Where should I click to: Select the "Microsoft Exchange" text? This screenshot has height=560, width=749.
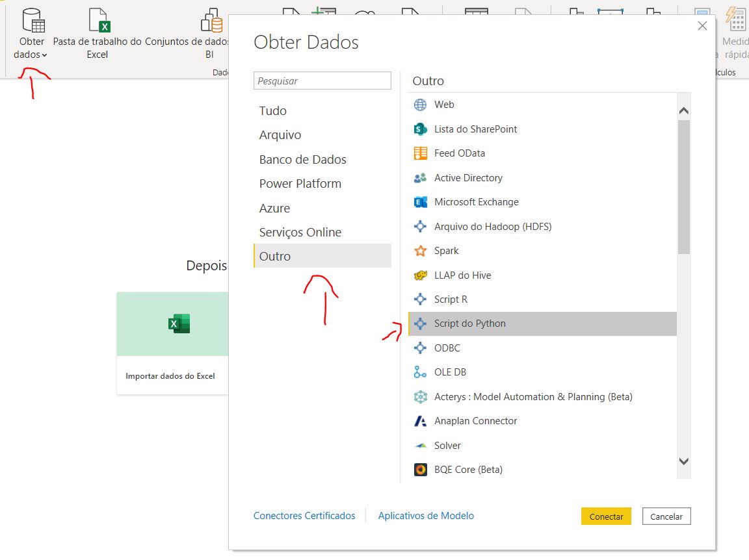coord(476,202)
